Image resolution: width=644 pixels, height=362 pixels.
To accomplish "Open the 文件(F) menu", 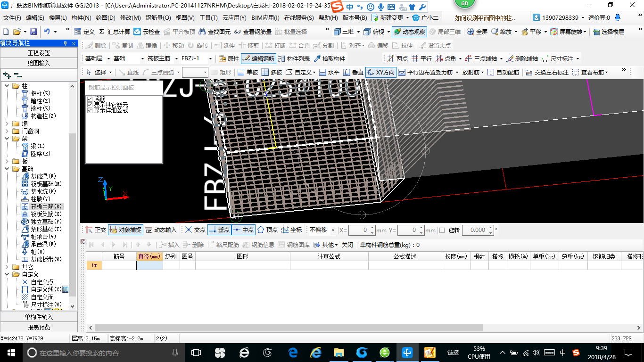I will click(12, 18).
